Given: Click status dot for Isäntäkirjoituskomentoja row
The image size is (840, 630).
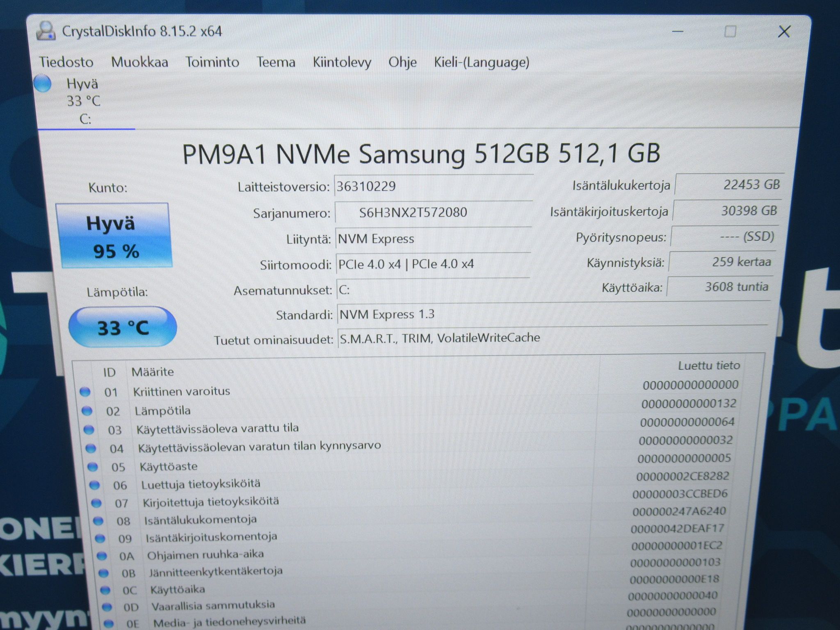Looking at the screenshot, I should coord(100,539).
